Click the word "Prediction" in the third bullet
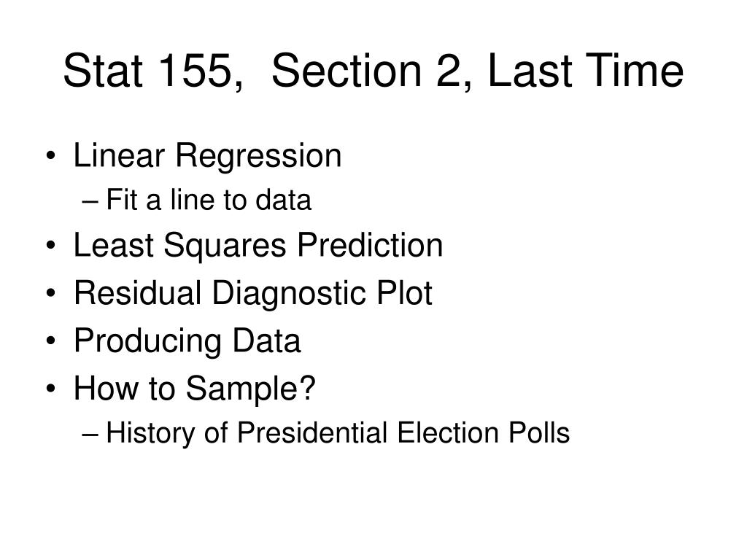This screenshot has width=747, height=560. click(x=370, y=245)
